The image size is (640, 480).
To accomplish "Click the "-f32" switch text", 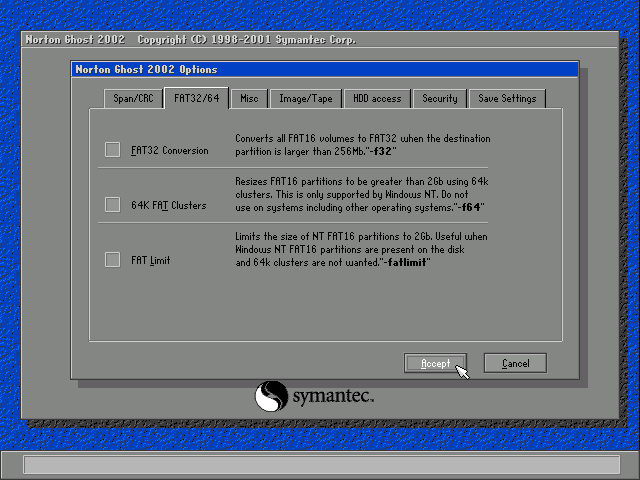I will (x=381, y=151).
